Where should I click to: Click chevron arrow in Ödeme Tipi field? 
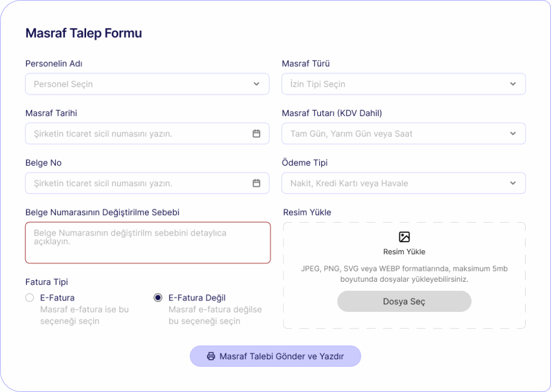click(513, 183)
